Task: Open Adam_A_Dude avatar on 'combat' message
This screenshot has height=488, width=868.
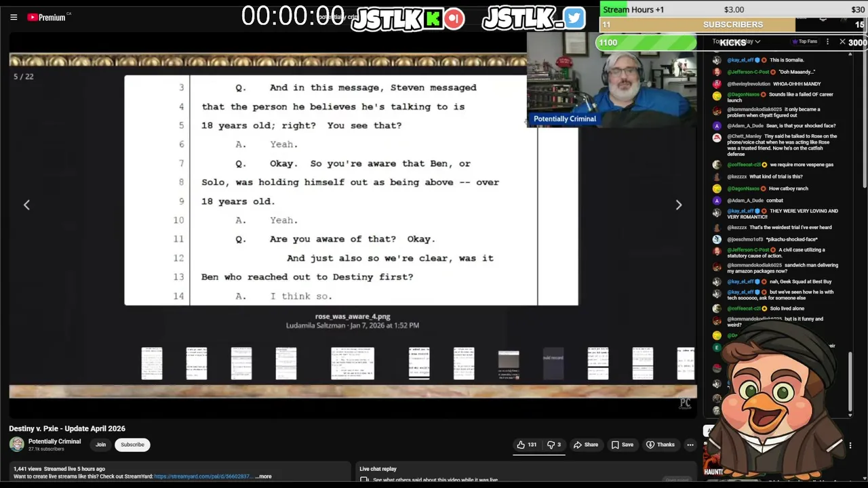Action: [x=717, y=201]
